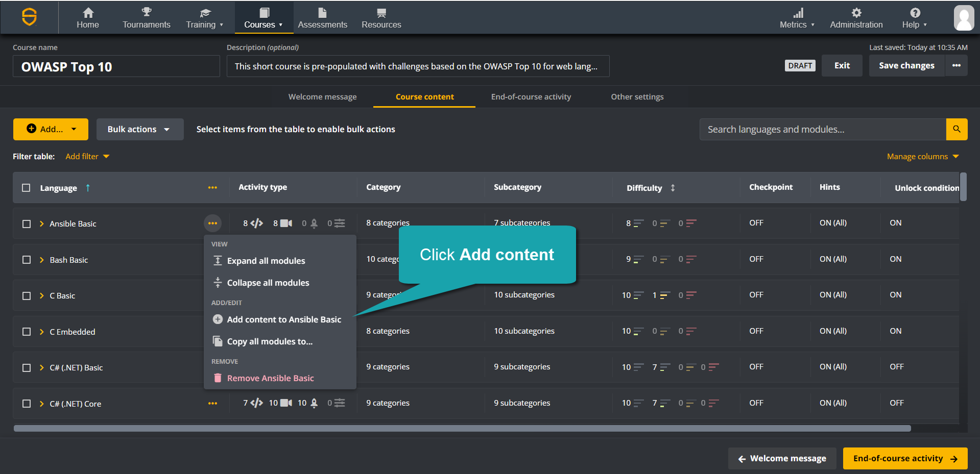Select the C# (.NET) Core row checkbox
Image resolution: width=980 pixels, height=474 pixels.
27,404
